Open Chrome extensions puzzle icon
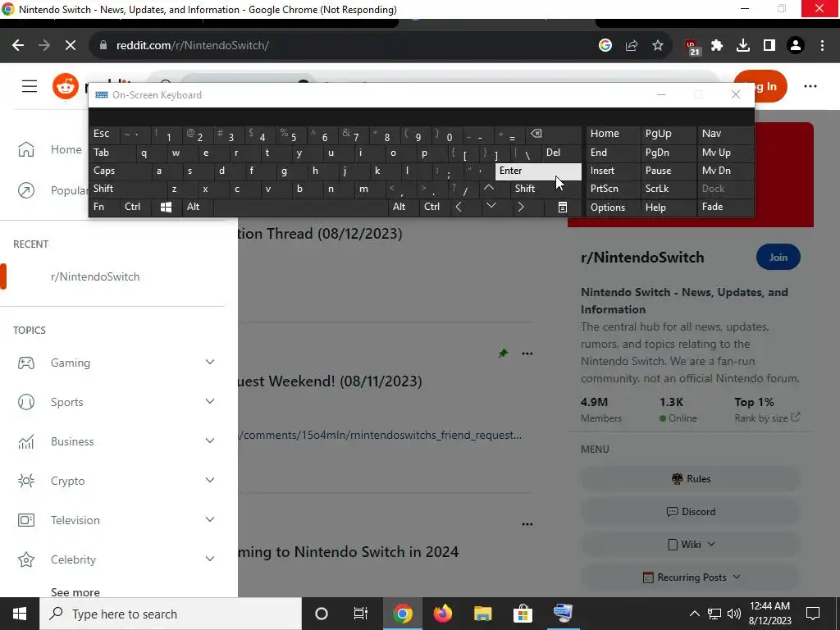 point(717,46)
